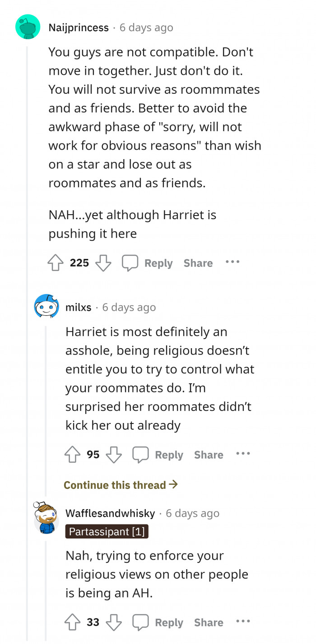The width and height of the screenshot is (316, 644).
Task: Open the three-dot menu on Wafflesandwhisky's comment
Action: [243, 621]
